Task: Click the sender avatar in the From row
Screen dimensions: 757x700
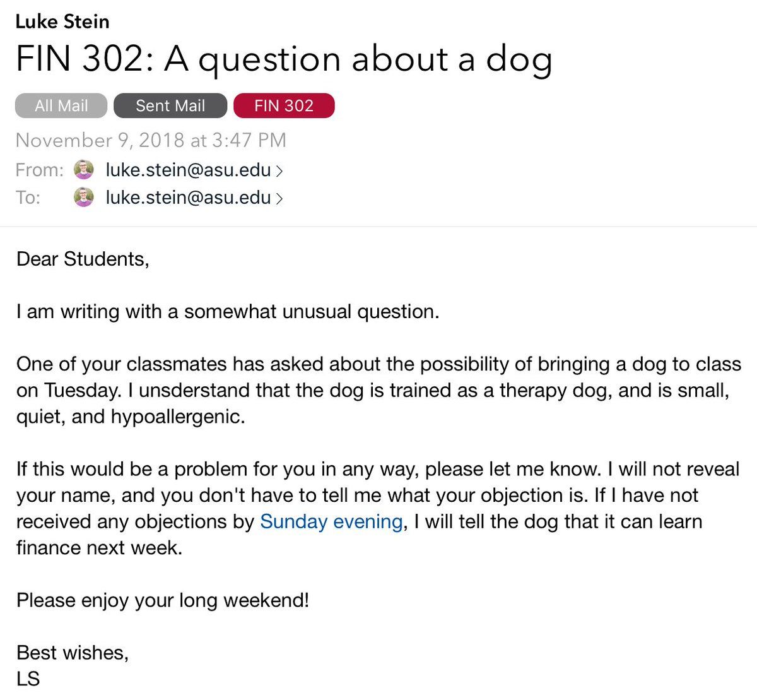Action: point(84,170)
